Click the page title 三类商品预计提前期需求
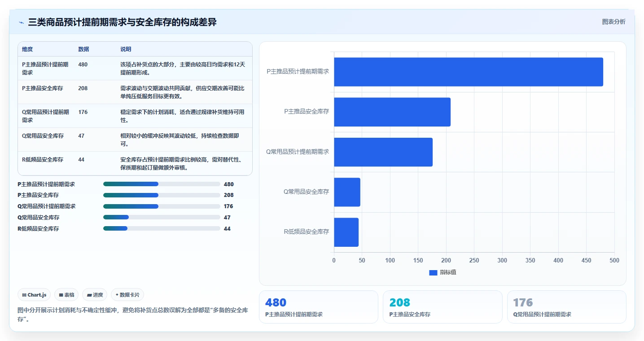This screenshot has width=644, height=341. (x=122, y=22)
